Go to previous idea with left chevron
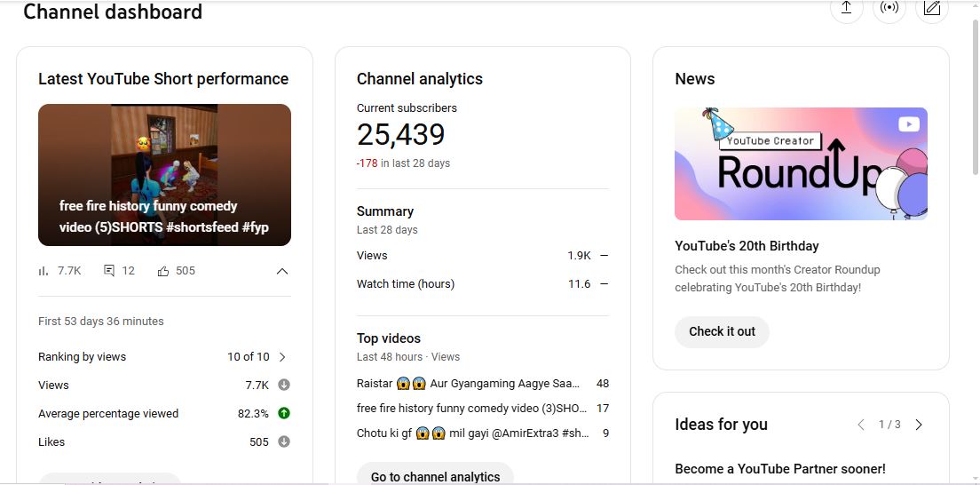Viewport: 980px width, 485px height. coord(861,425)
